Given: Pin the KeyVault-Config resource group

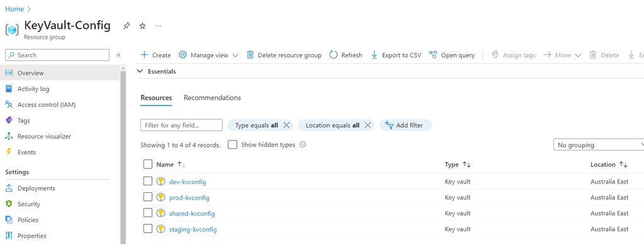Looking at the screenshot, I should click(x=126, y=26).
